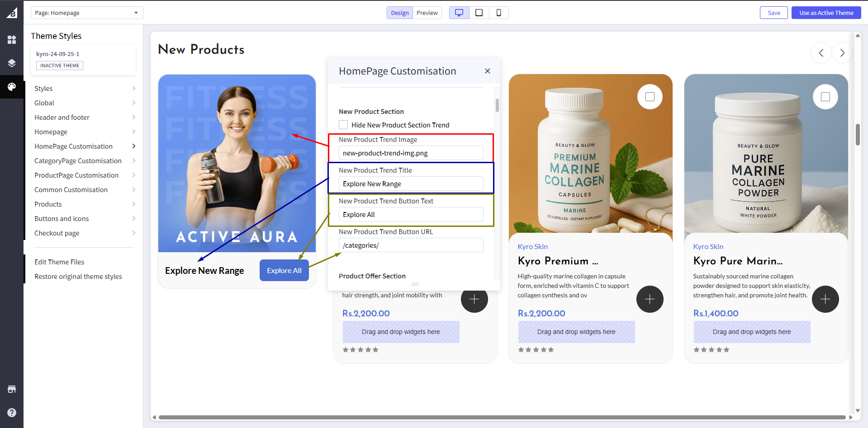Image resolution: width=868 pixels, height=428 pixels.
Task: Open the widgets icon in left sidebar
Action: click(x=12, y=40)
